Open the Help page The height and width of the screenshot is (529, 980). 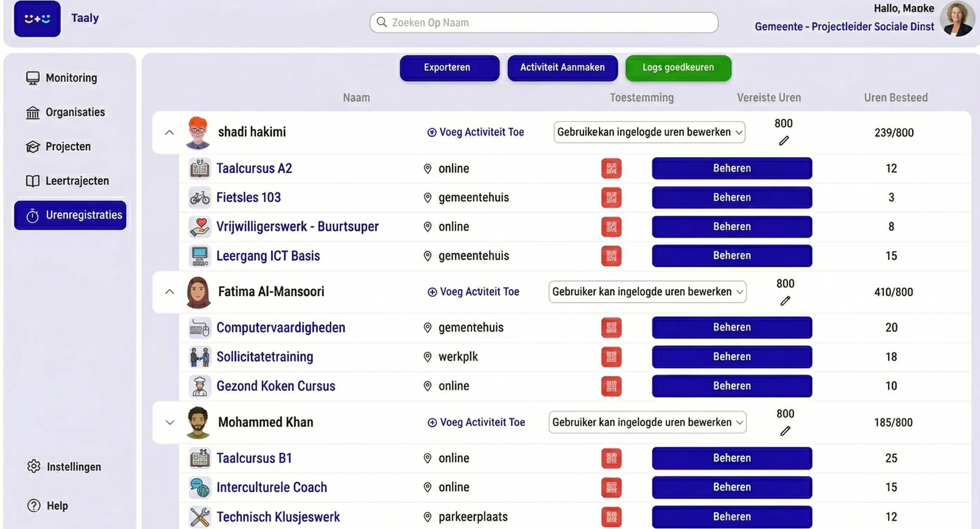(48, 506)
